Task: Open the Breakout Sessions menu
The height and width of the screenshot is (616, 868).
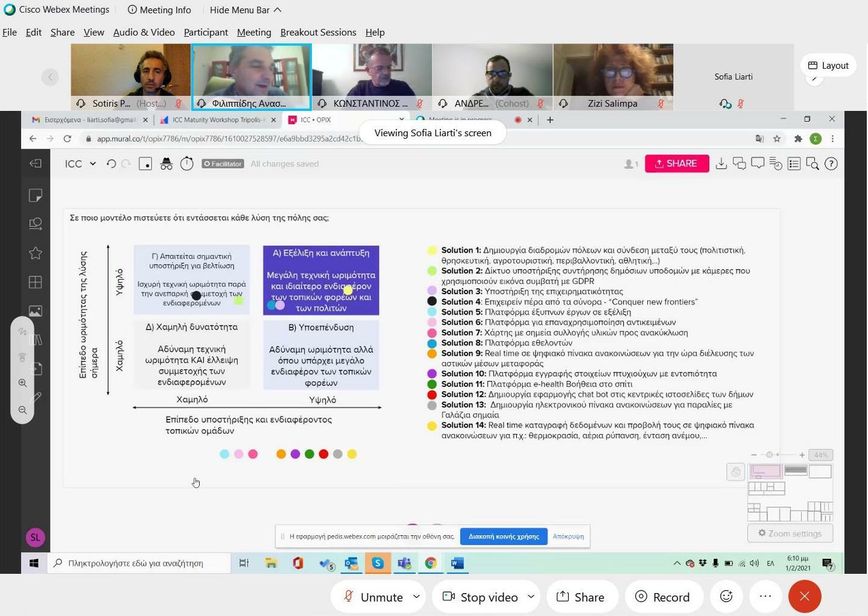Action: (x=318, y=32)
